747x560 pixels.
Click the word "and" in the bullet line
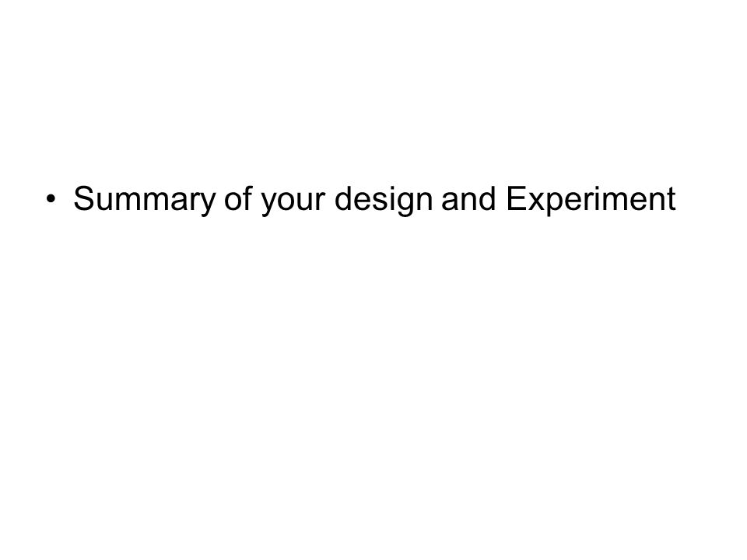click(468, 198)
